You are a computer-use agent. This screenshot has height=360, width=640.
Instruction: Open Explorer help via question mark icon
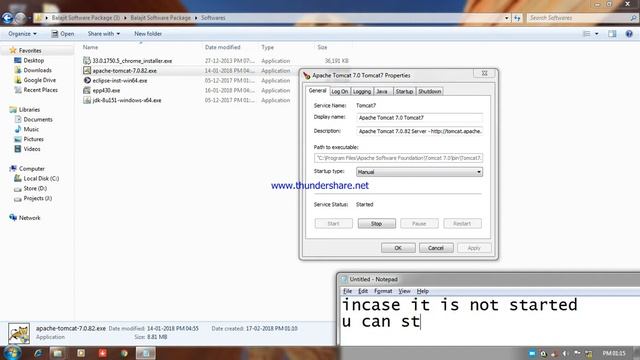629,34
